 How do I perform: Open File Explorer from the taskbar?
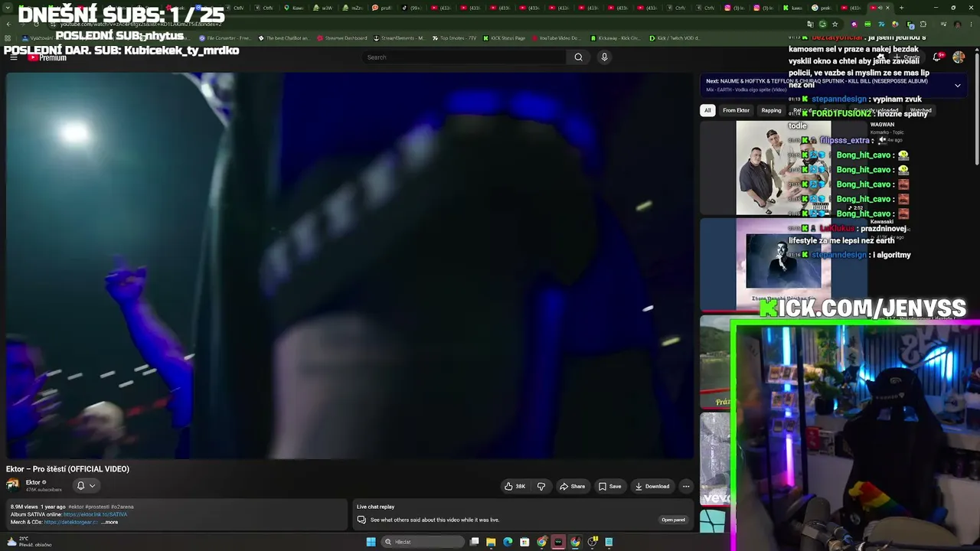point(491,542)
